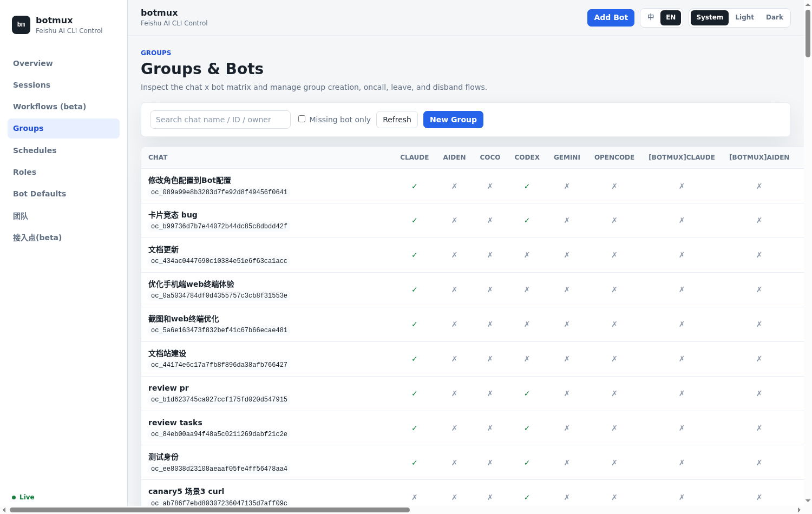
Task: Toggle Claude check in 修改角色配置到Bot配置 row
Action: (415, 186)
